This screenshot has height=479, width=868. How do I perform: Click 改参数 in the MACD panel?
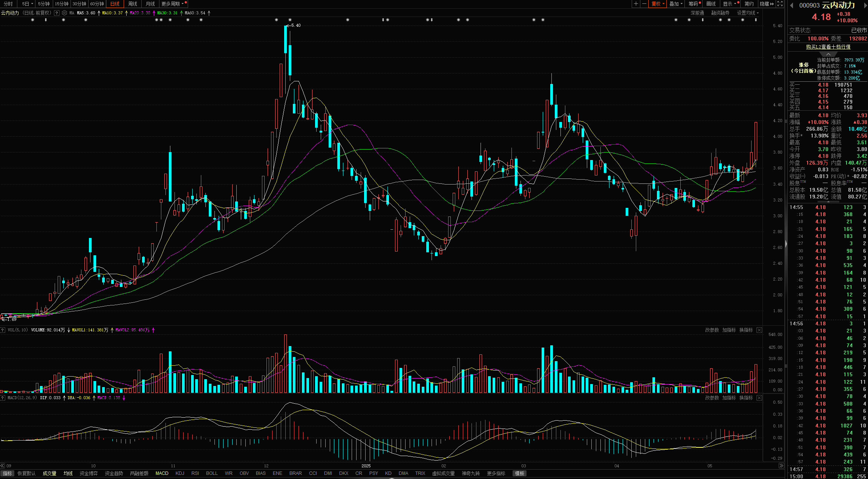[x=712, y=398]
